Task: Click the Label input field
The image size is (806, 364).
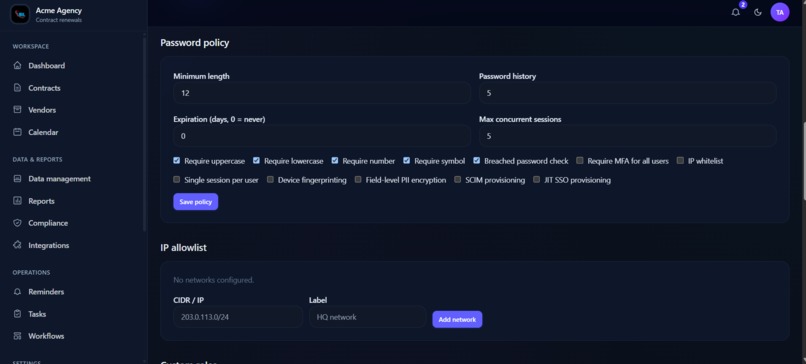Action: coord(367,317)
